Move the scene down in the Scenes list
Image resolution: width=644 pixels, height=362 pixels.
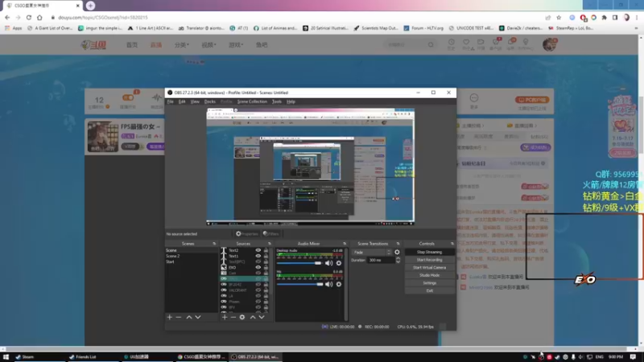[x=198, y=317]
